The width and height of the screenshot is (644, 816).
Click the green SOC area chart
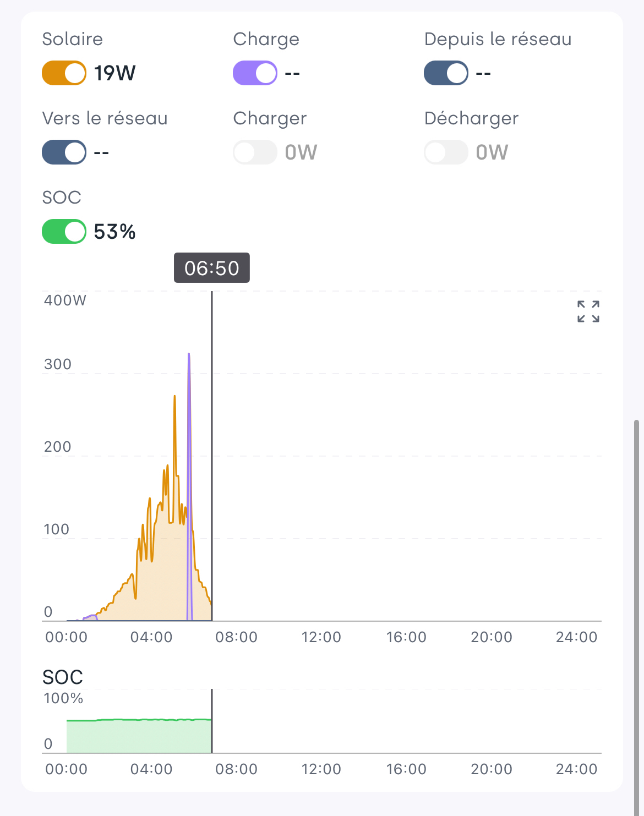[x=139, y=736]
